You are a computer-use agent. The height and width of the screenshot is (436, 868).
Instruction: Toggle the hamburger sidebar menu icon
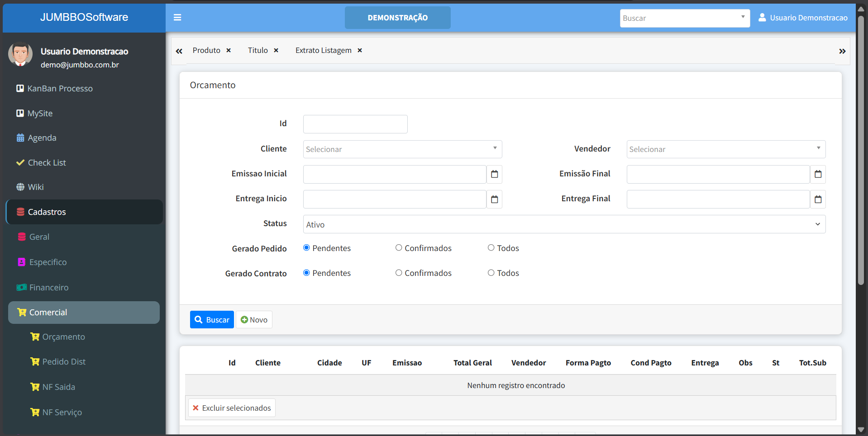click(177, 17)
